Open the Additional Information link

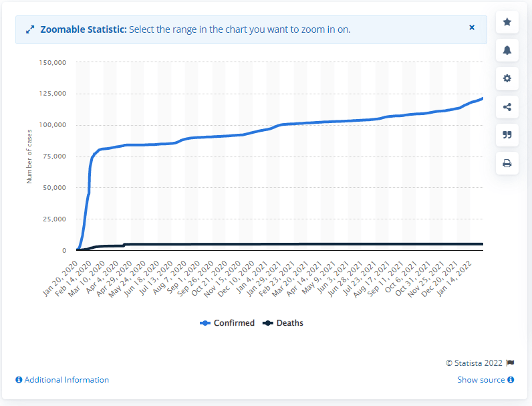(x=66, y=380)
